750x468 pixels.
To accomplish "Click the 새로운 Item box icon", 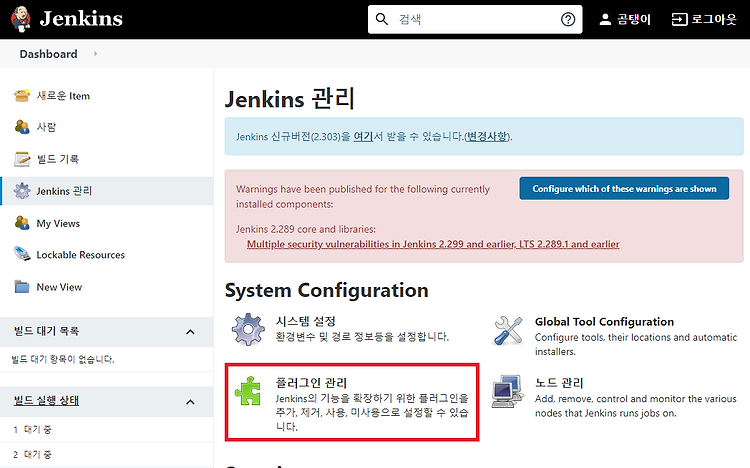I will (22, 96).
